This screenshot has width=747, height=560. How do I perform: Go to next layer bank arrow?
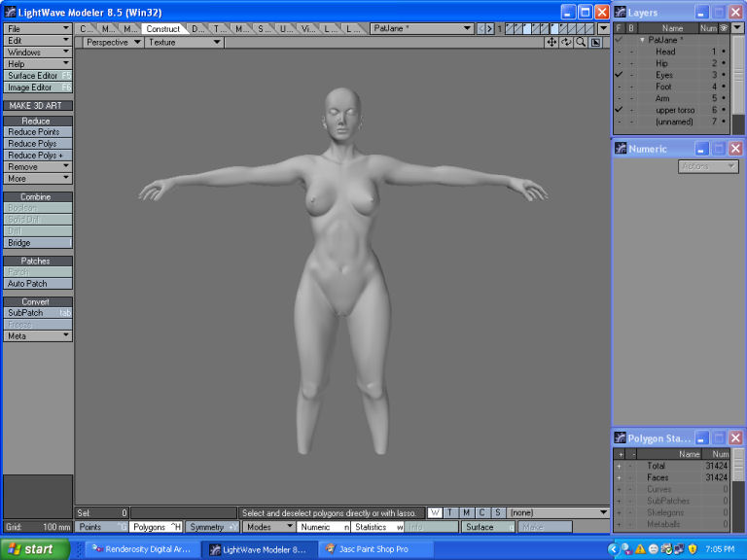[x=490, y=29]
